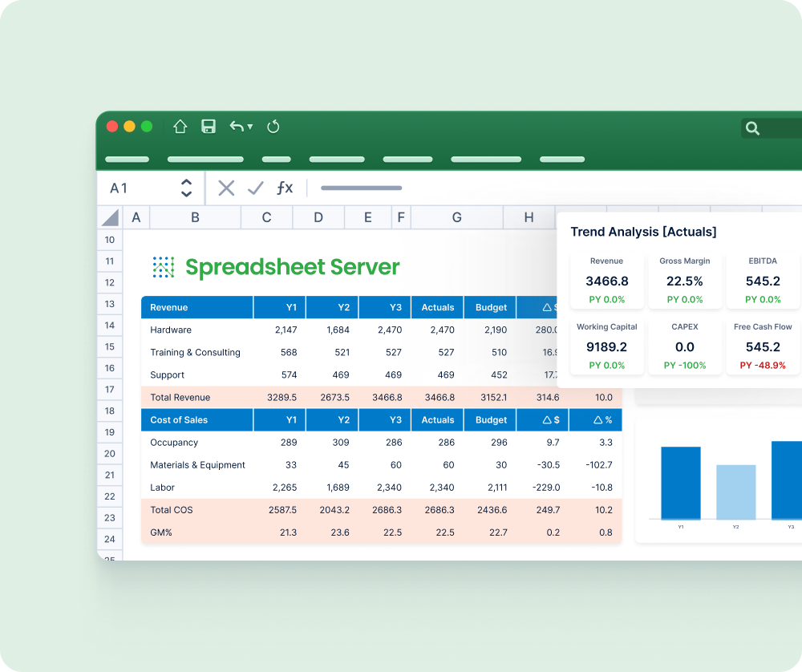The width and height of the screenshot is (802, 672).
Task: Click the Free Cash Flow card
Action: tap(763, 346)
